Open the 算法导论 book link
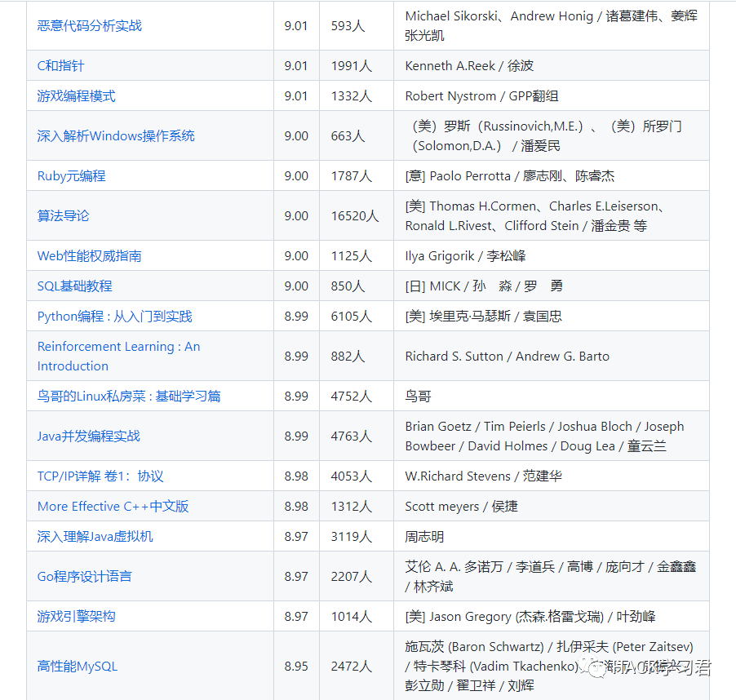This screenshot has width=736, height=700. [x=63, y=216]
